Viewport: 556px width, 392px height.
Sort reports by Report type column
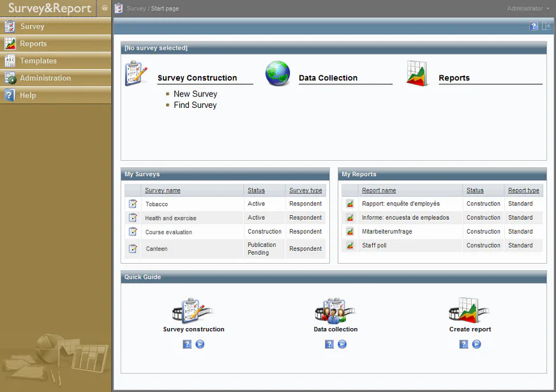coord(523,190)
